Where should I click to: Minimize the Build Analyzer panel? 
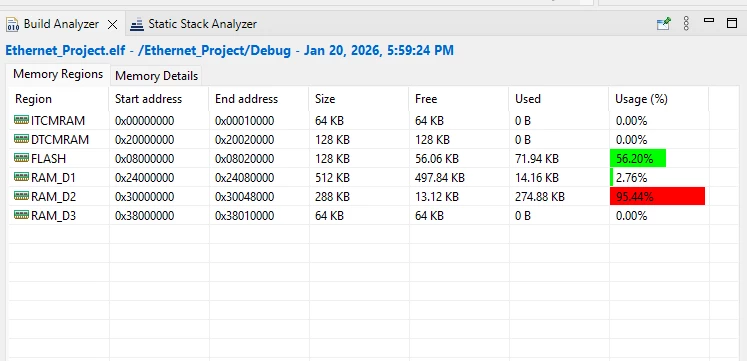coord(709,20)
